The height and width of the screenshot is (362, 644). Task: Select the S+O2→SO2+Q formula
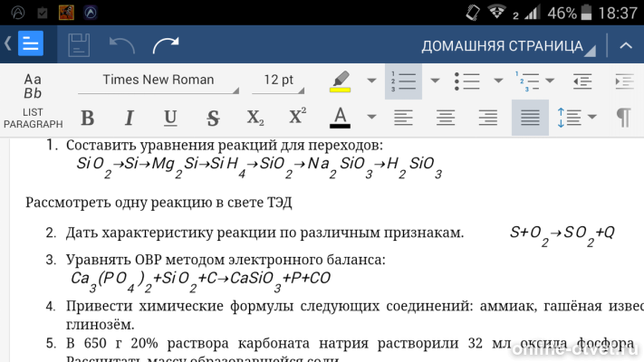click(562, 235)
